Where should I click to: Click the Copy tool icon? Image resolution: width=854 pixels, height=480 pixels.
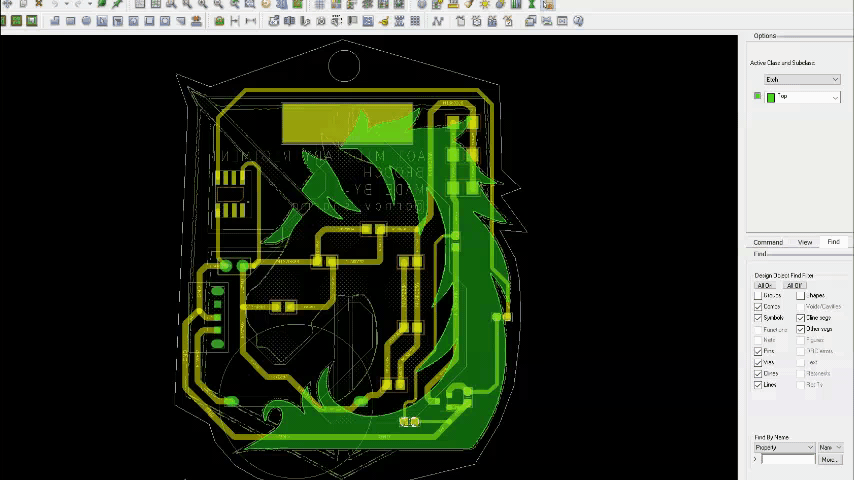click(23, 4)
